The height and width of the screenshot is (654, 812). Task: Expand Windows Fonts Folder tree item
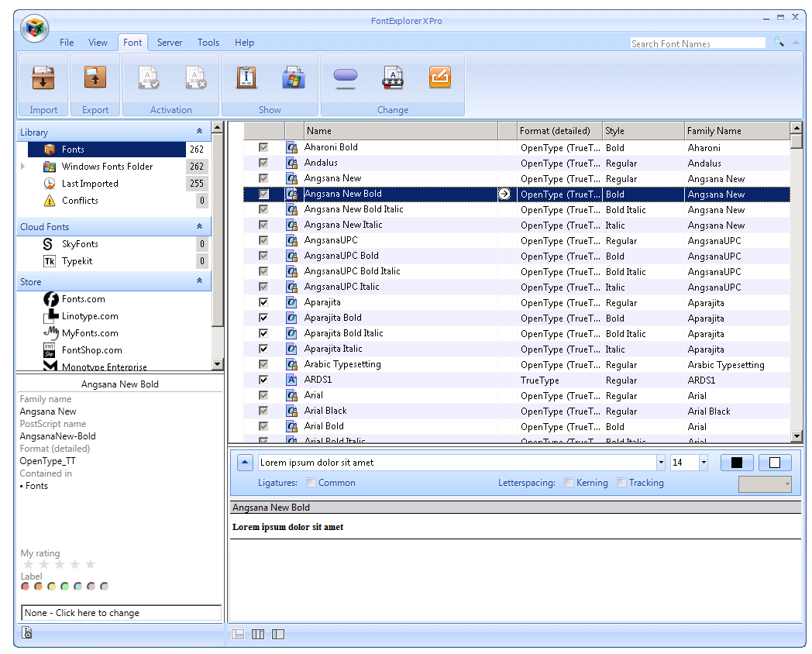(23, 167)
